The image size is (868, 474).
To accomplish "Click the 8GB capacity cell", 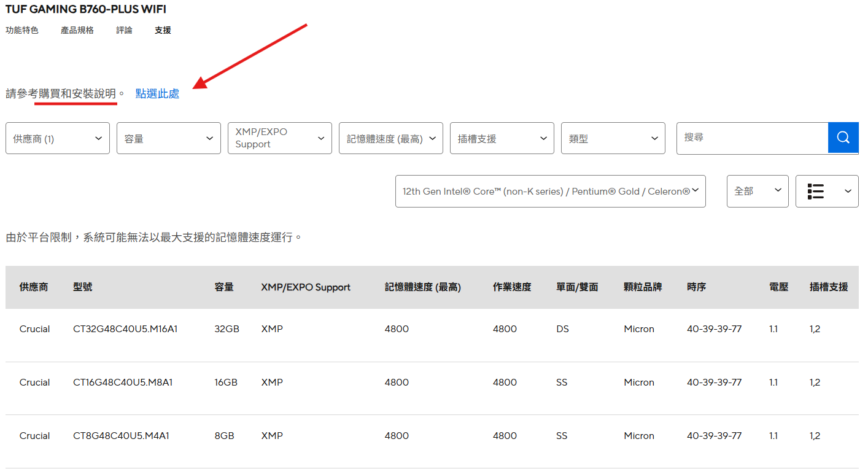I will point(224,436).
